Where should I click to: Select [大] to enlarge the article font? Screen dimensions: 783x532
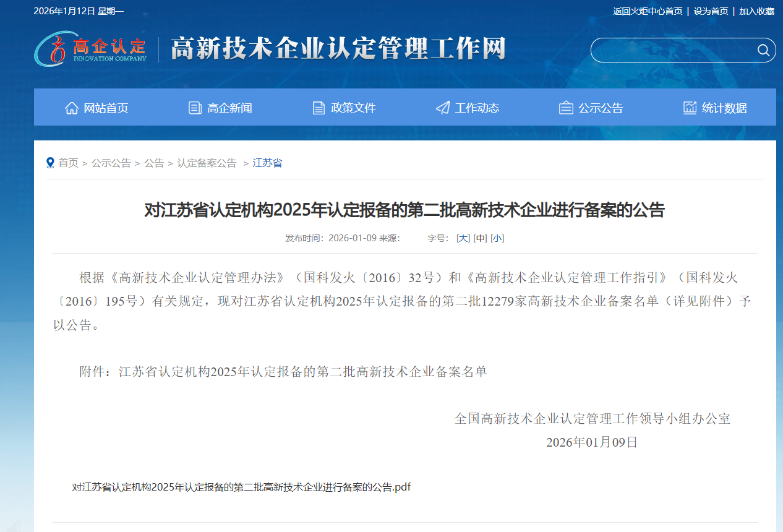pos(463,238)
